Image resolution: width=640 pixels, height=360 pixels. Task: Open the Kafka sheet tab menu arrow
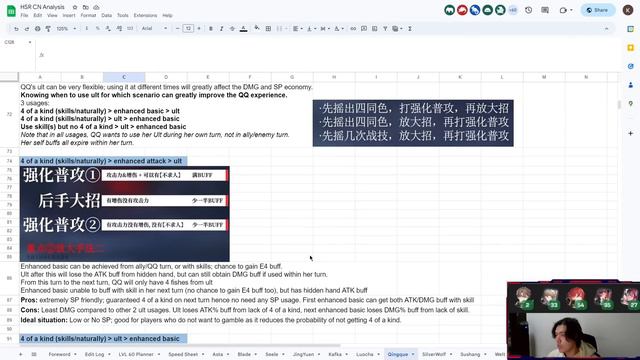tap(347, 354)
